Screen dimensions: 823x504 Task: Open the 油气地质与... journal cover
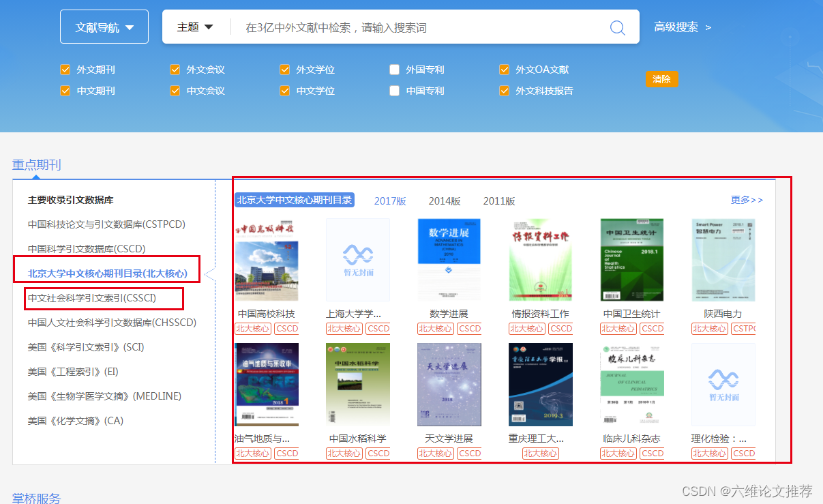267,385
